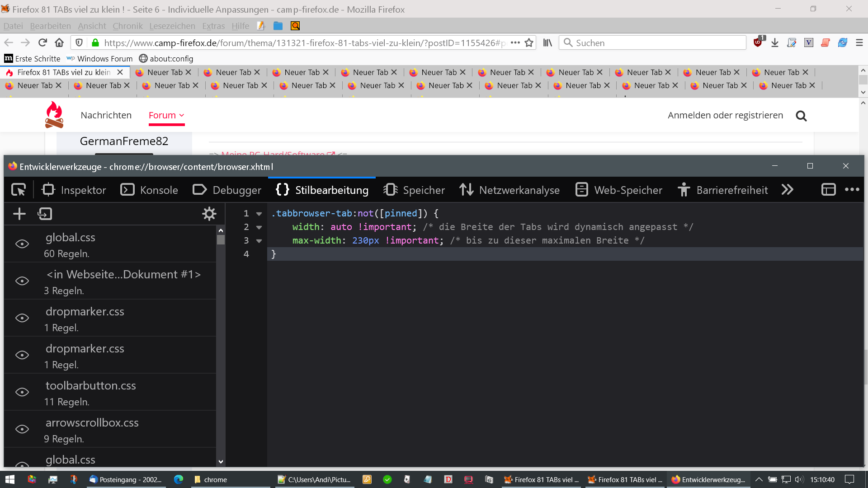Open style editor options gear icon

click(209, 214)
